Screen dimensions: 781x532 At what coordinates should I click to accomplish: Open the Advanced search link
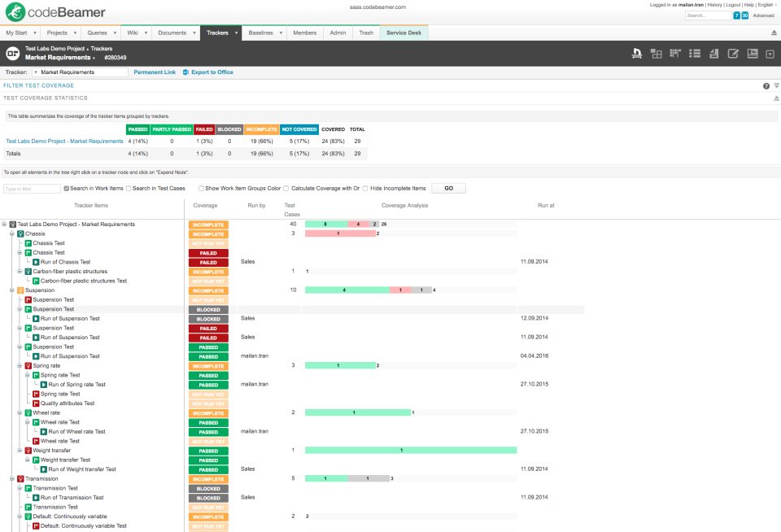click(764, 15)
